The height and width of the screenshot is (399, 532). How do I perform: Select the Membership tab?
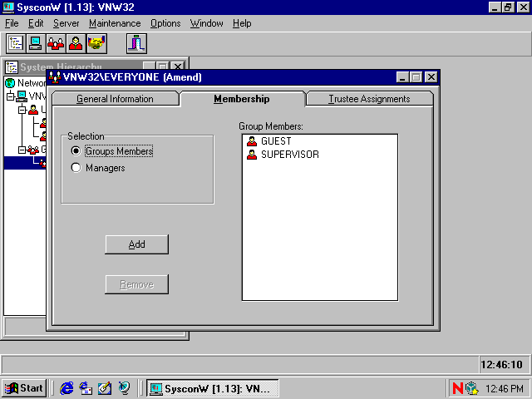pos(242,99)
